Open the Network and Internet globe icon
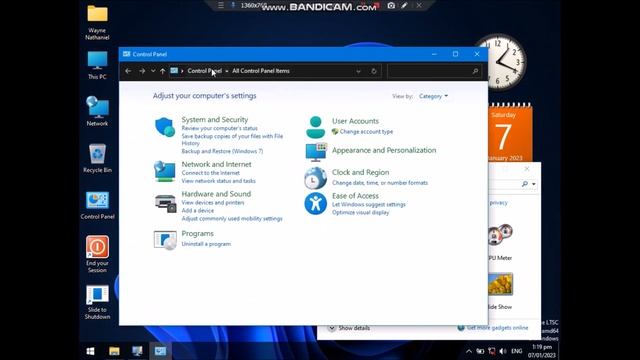Screen dimensions: 640x360 point(164,171)
